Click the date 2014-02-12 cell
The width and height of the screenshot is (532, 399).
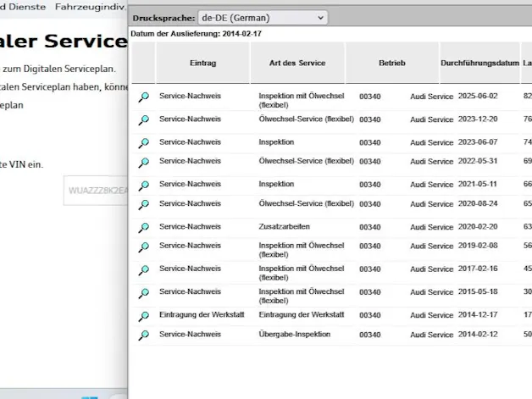click(x=478, y=335)
